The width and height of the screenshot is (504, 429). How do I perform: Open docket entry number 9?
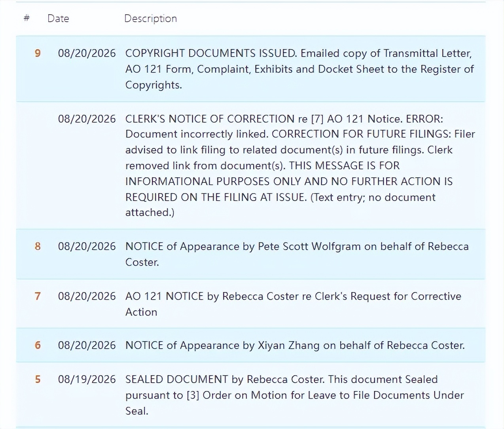point(38,53)
